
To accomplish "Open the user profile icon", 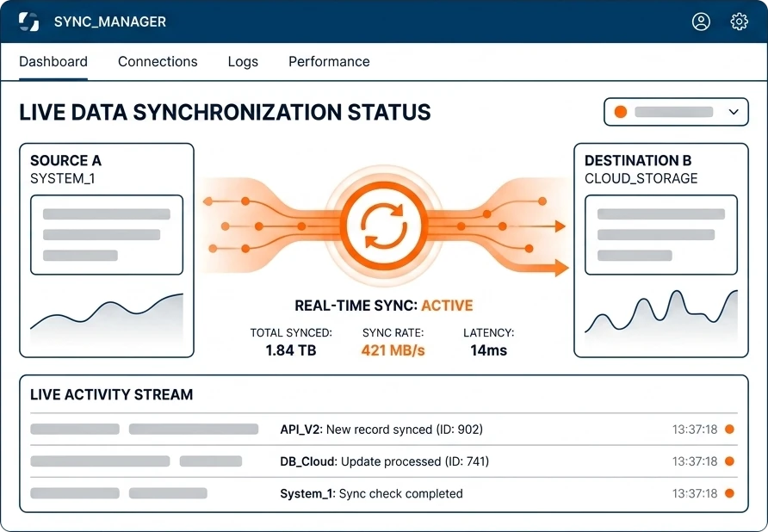I will coord(701,22).
